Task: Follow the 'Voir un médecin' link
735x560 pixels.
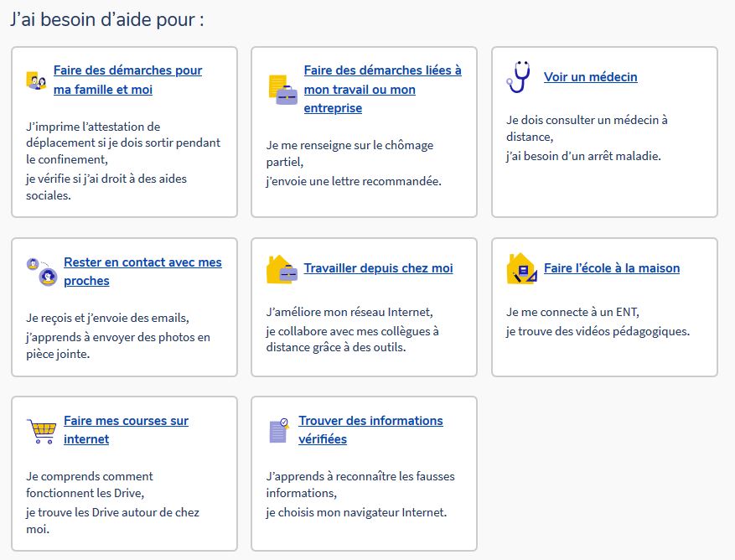Action: pos(590,77)
